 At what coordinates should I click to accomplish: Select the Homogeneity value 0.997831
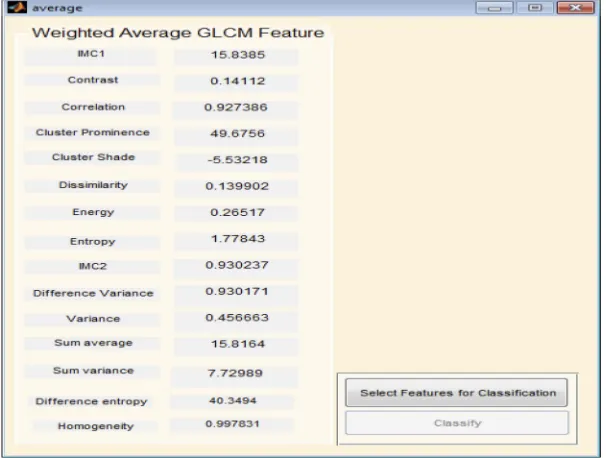pyautogui.click(x=232, y=424)
